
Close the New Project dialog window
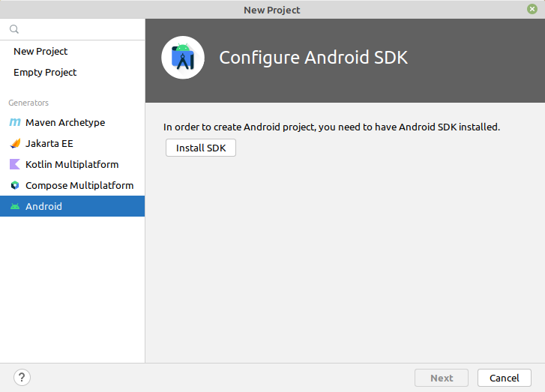532,9
